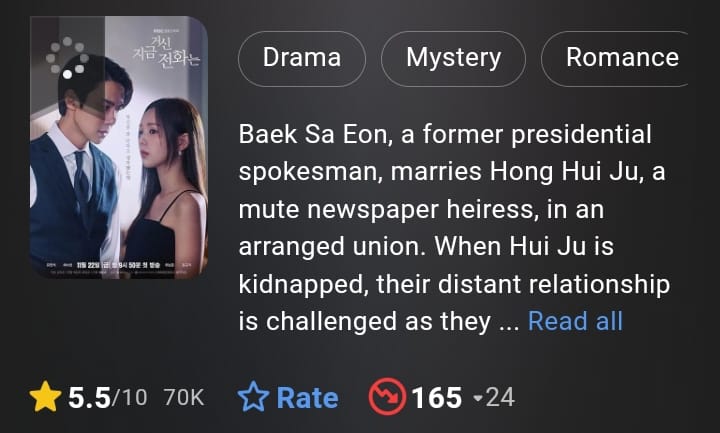Click the Baek Sa Eon plot summary text
Image resolution: width=720 pixels, height=433 pixels.
pos(454,228)
